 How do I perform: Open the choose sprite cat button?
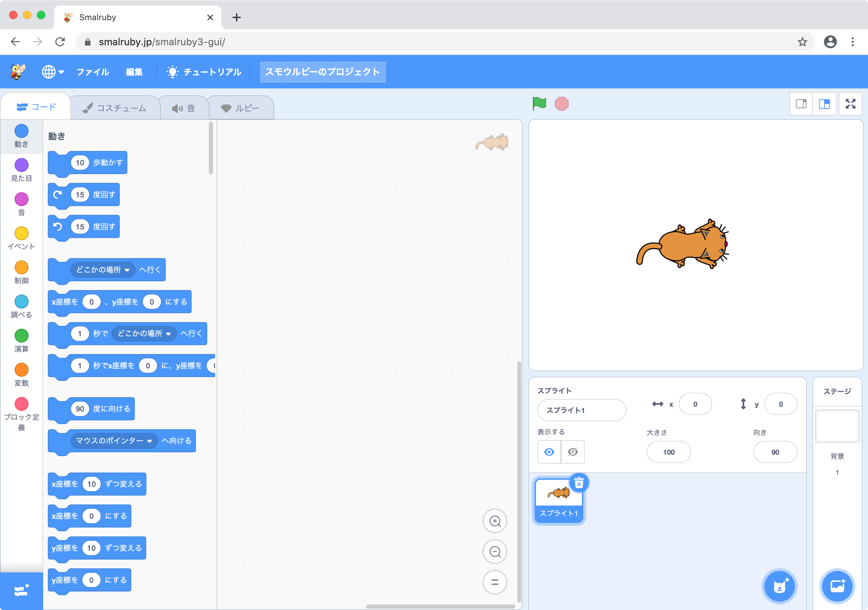point(779,586)
